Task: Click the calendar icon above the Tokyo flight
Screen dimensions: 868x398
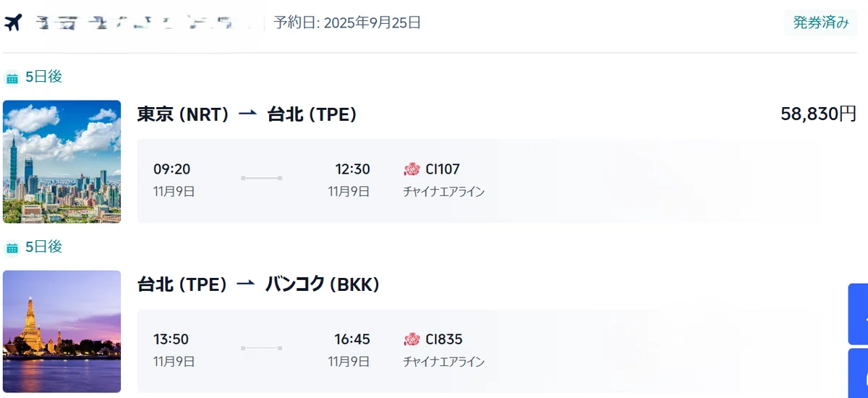Action: pyautogui.click(x=12, y=78)
